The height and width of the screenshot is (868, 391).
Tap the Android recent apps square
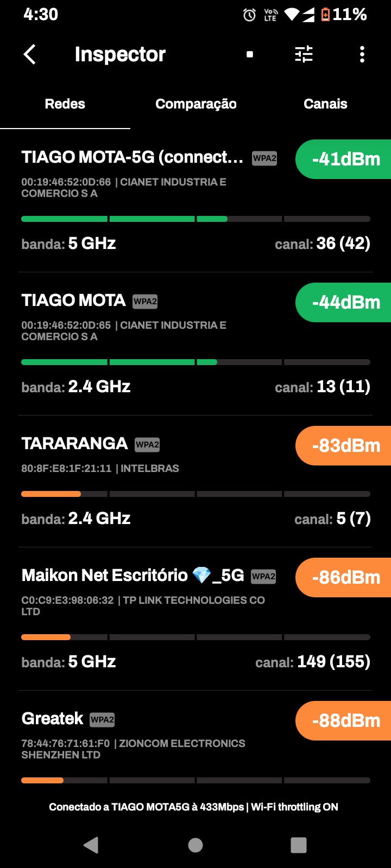(x=298, y=845)
